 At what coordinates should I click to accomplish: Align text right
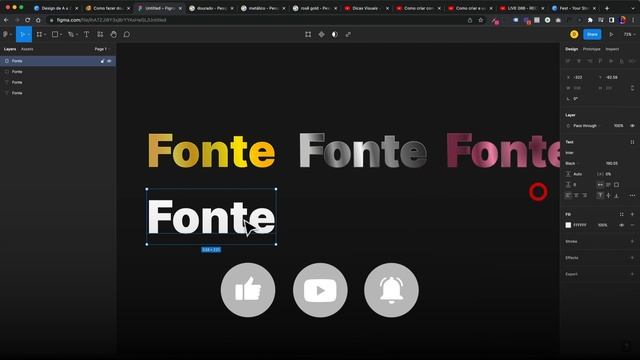584,196
